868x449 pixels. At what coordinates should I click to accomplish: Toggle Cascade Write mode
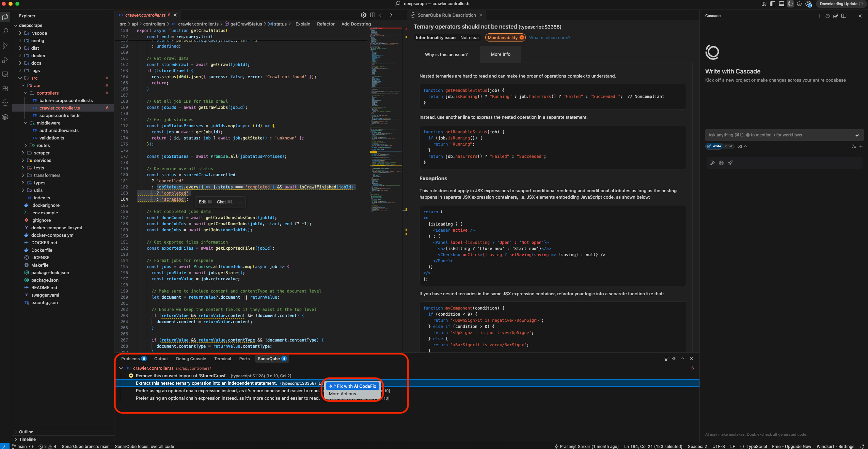[714, 146]
